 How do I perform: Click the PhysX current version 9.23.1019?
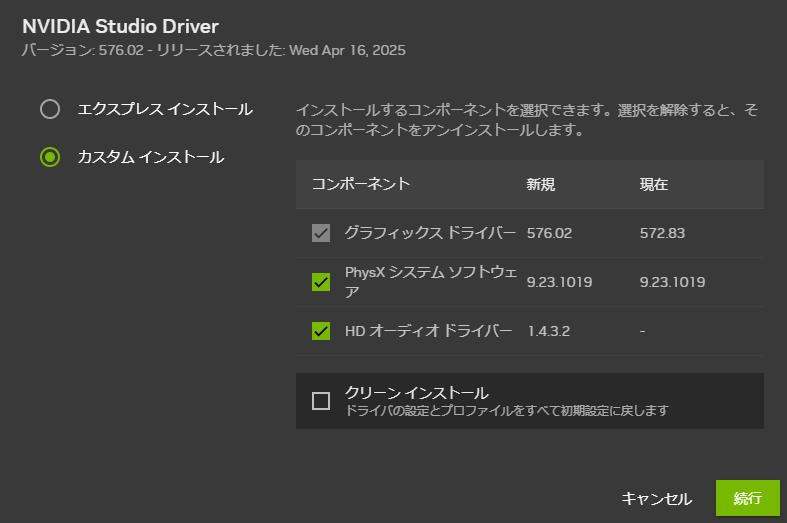click(x=672, y=282)
